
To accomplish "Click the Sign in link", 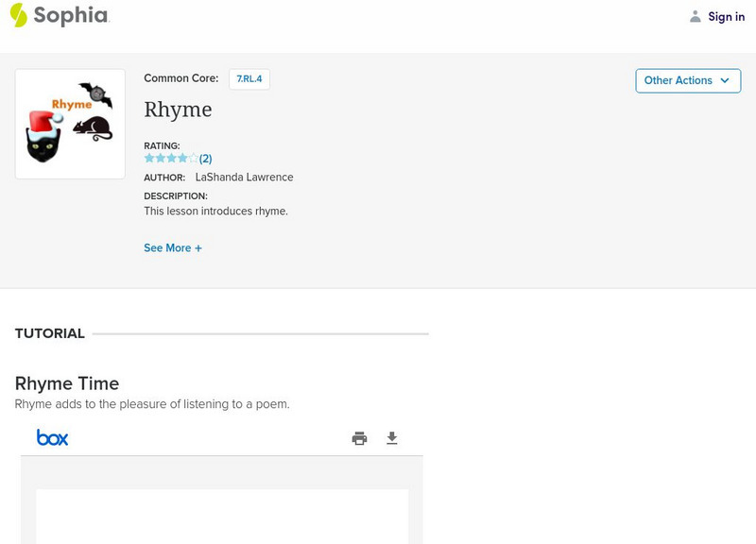I will point(726,16).
